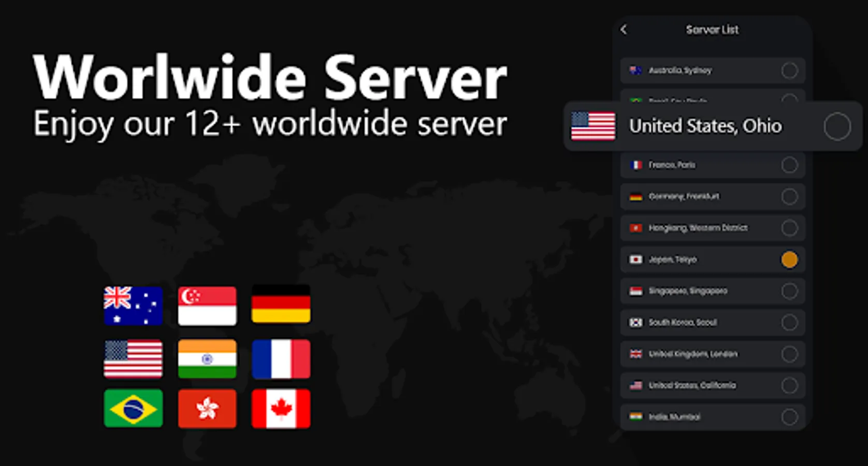Click the large Germany flag tile
Image resolution: width=868 pixels, height=466 pixels.
point(281,304)
